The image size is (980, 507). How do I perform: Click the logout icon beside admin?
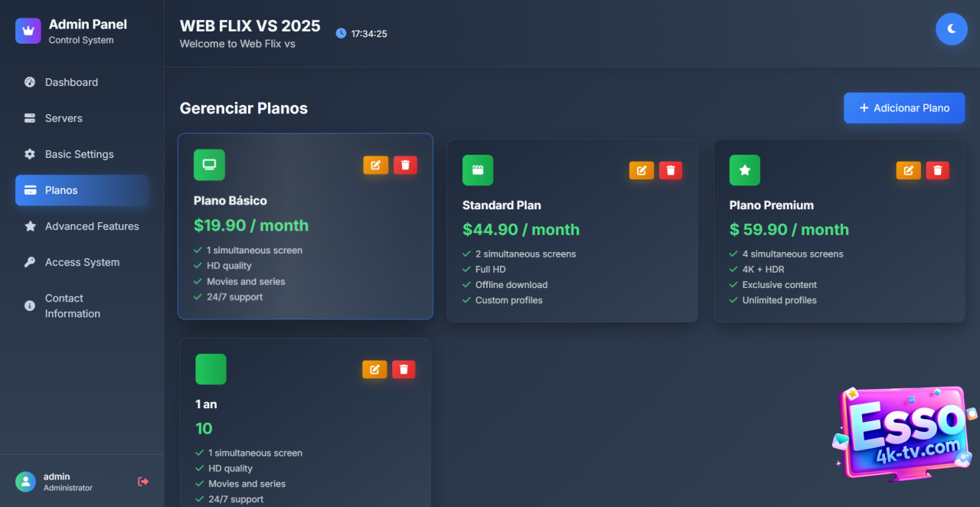(143, 482)
